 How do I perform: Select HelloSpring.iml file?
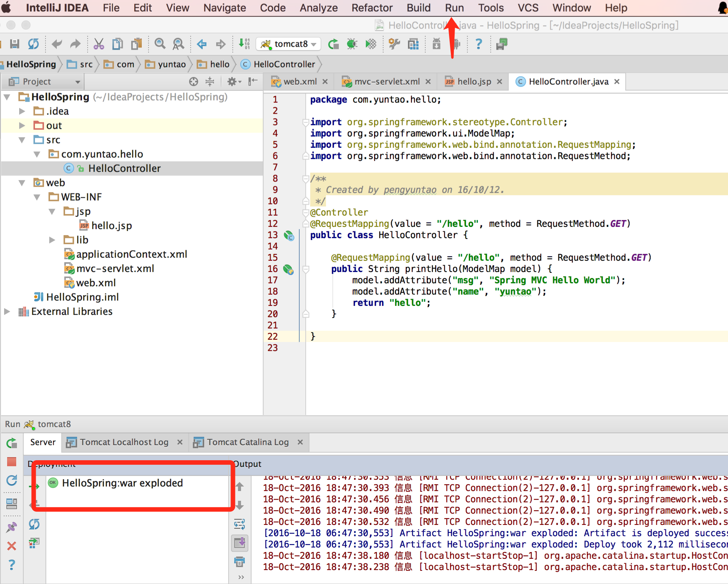[x=82, y=297]
